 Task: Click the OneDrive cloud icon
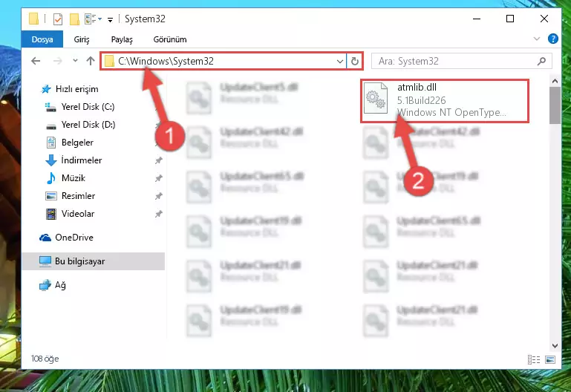coord(45,238)
